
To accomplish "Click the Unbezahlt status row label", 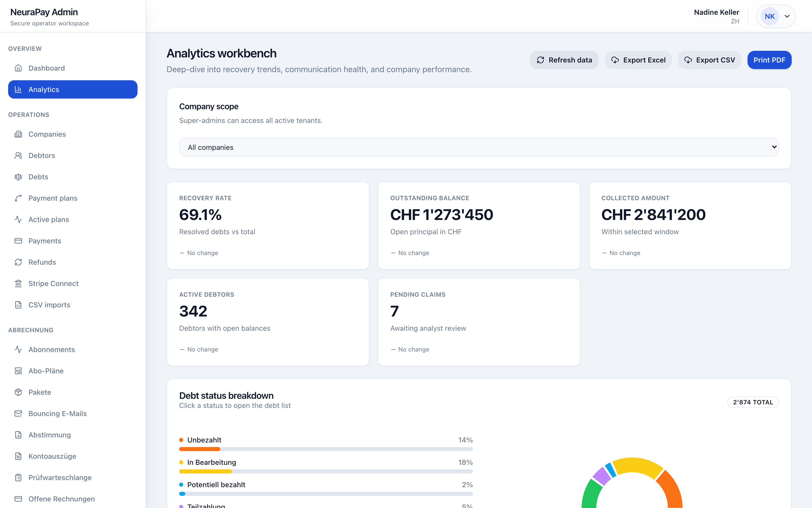I will tap(204, 440).
